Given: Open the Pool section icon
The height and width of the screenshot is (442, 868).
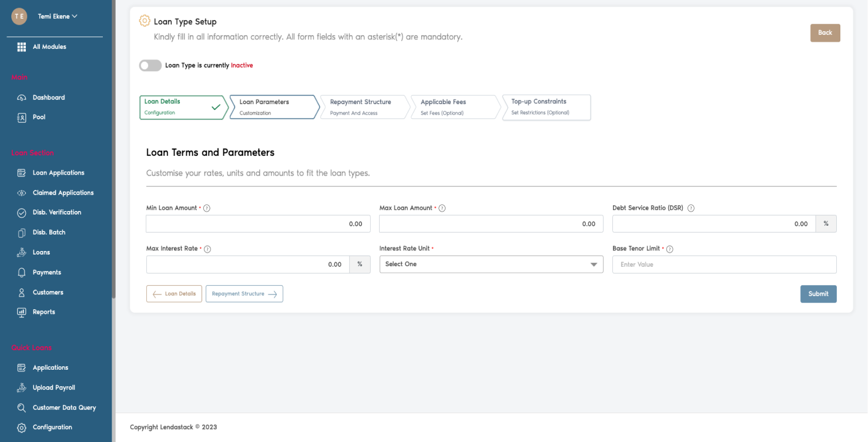Looking at the screenshot, I should point(21,117).
